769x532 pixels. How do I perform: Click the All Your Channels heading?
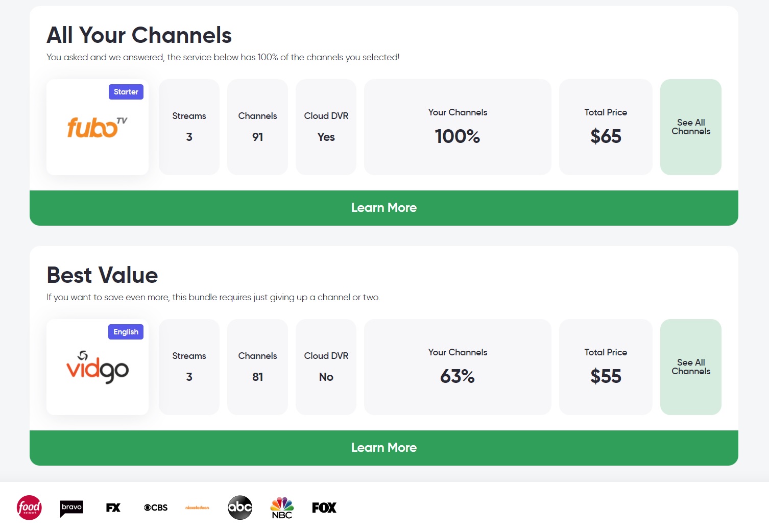tap(139, 35)
